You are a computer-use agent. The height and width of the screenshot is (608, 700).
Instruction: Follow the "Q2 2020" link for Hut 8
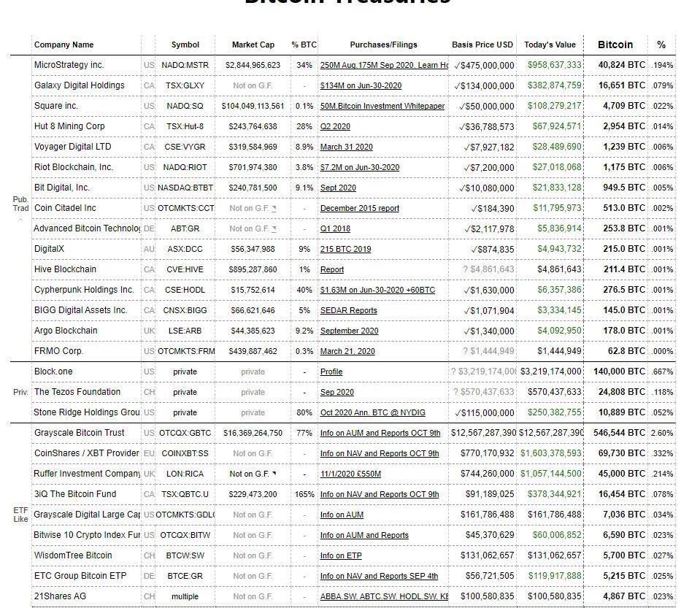click(x=335, y=127)
